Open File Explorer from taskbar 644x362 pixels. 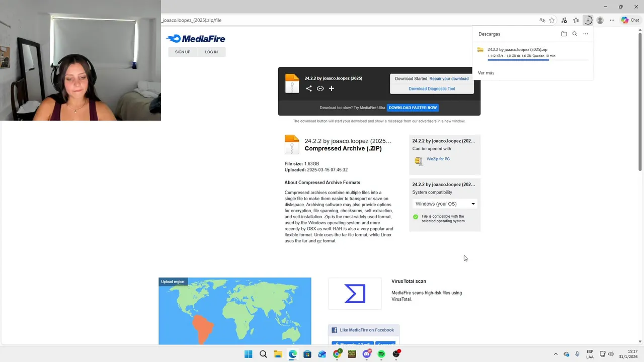pyautogui.click(x=278, y=354)
